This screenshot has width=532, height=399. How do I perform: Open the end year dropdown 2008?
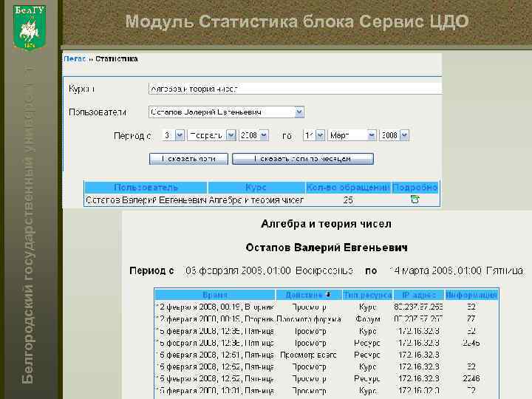(x=395, y=135)
